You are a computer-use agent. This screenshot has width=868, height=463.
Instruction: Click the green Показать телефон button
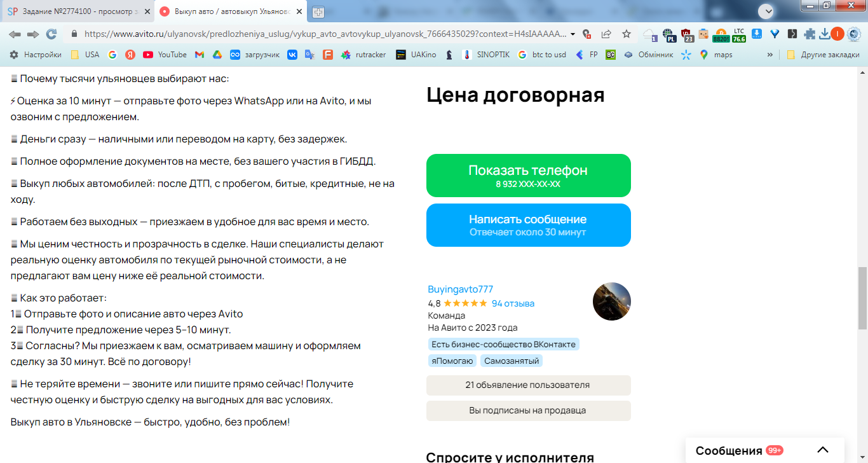tap(529, 176)
